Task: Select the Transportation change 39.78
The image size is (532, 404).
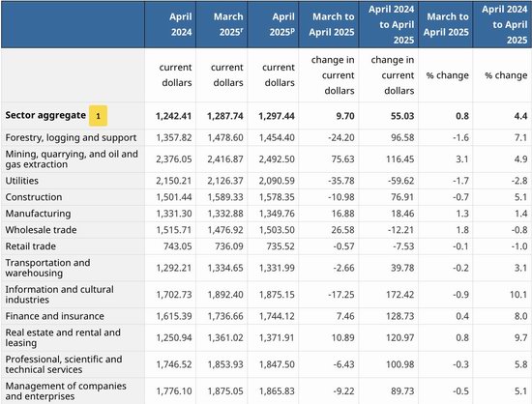Action: point(402,268)
